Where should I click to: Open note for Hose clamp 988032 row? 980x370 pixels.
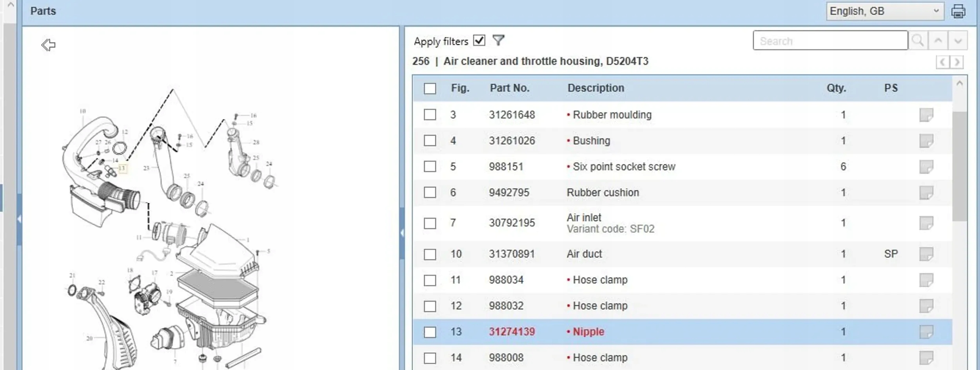coord(926,306)
